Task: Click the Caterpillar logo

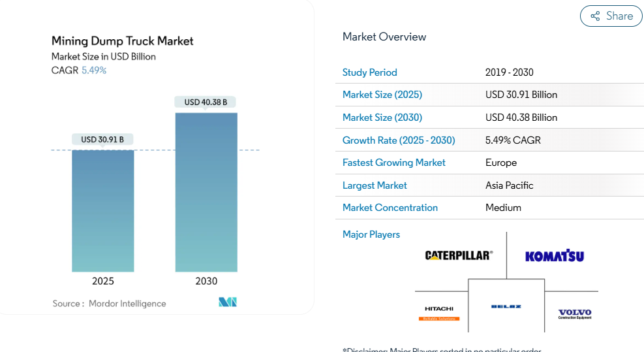Action: 459,255
